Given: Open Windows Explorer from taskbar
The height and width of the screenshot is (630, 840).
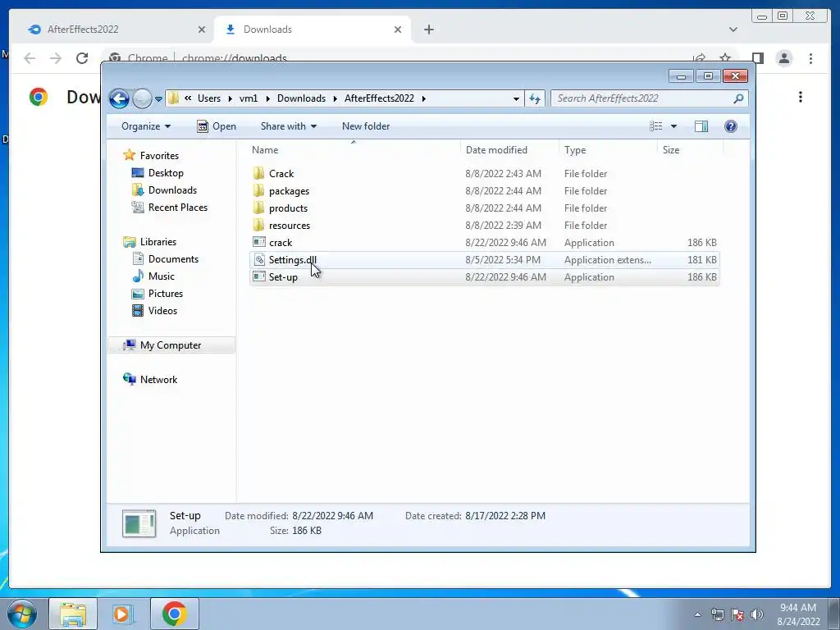Looking at the screenshot, I should coord(73,614).
